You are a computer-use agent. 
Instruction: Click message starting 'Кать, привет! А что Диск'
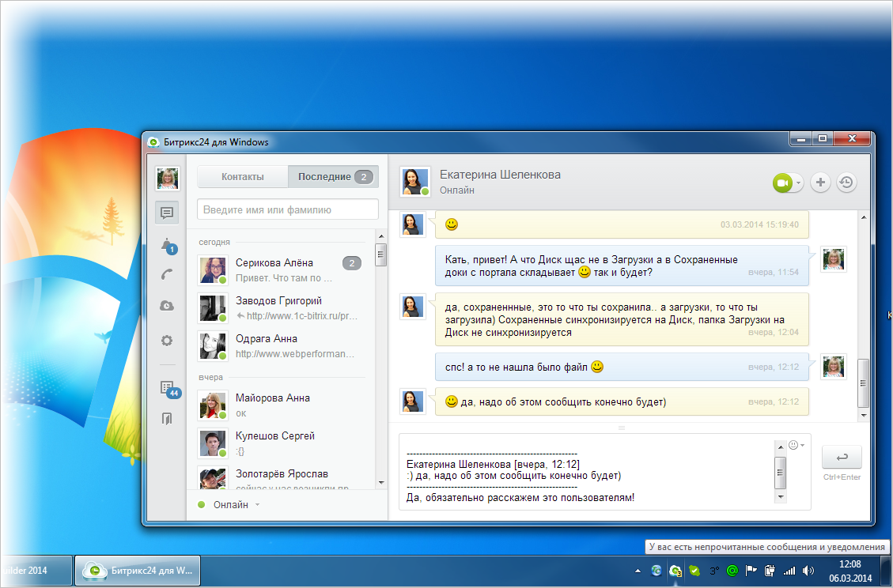pos(622,266)
